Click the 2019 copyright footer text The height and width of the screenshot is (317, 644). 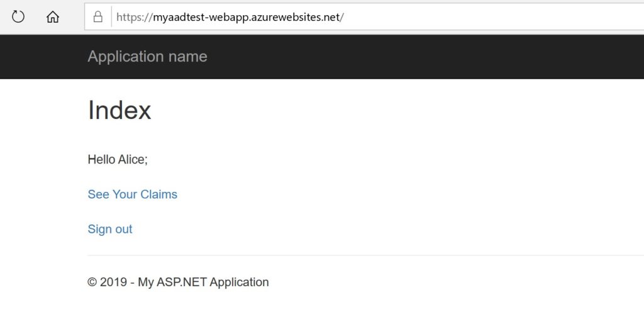pos(178,282)
